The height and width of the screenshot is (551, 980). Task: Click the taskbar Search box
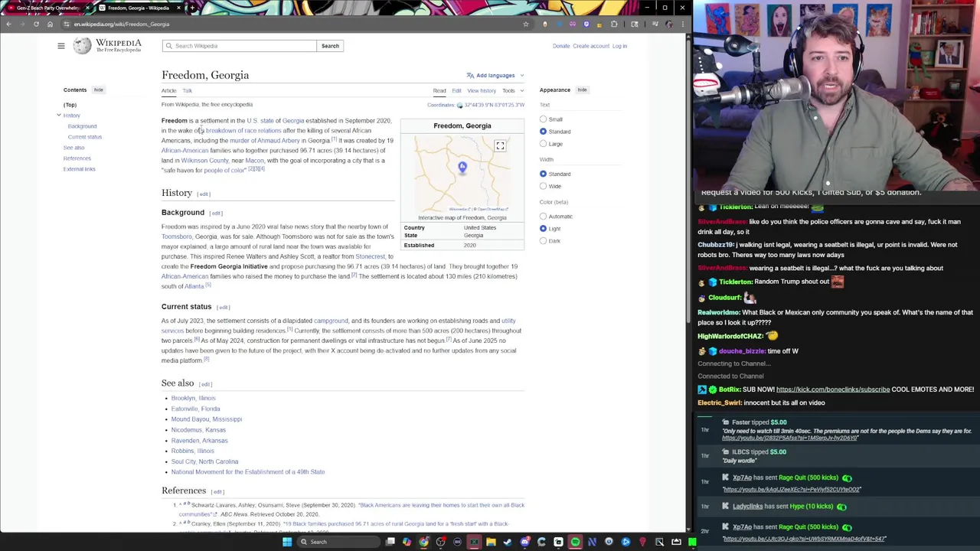click(x=337, y=542)
